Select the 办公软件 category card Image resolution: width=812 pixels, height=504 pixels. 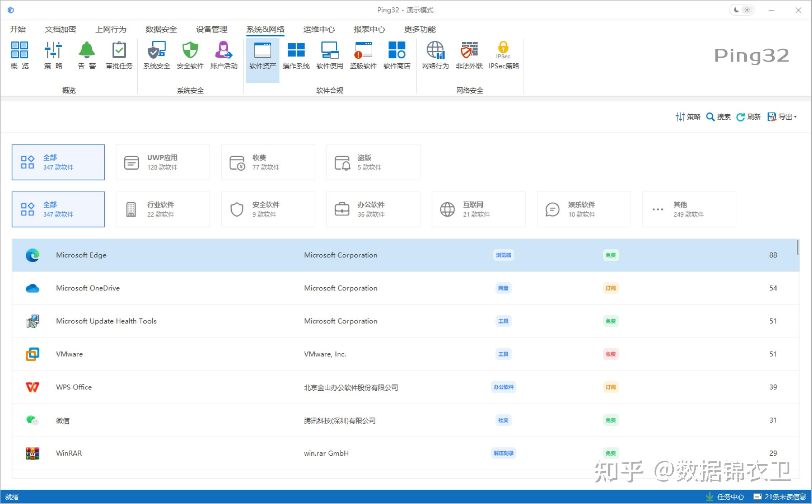(373, 209)
